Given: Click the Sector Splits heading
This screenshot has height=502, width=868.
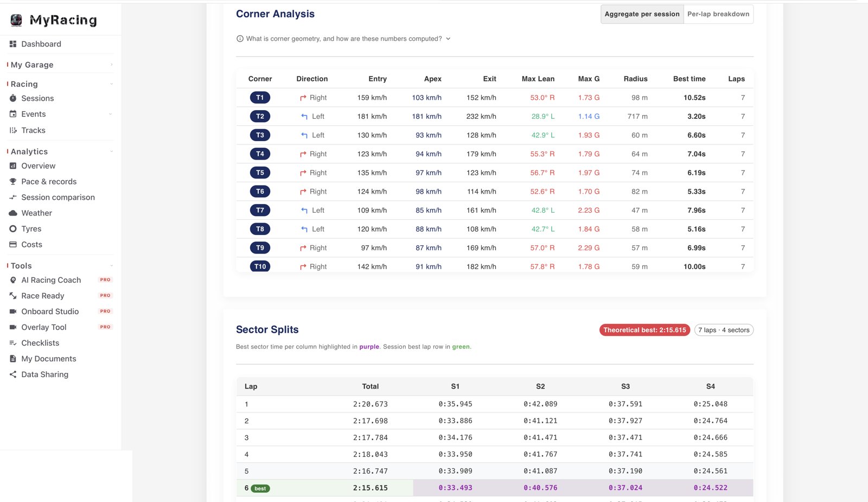Looking at the screenshot, I should coord(267,329).
